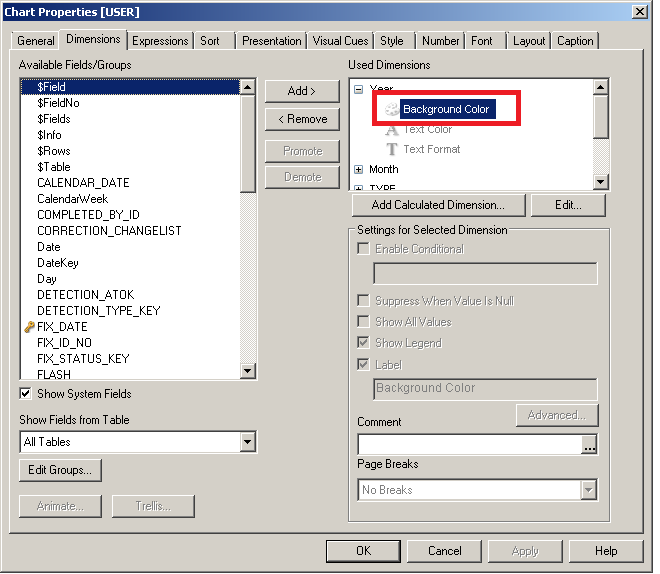The width and height of the screenshot is (660, 574).
Task: Click the Demote button
Action: click(x=302, y=177)
